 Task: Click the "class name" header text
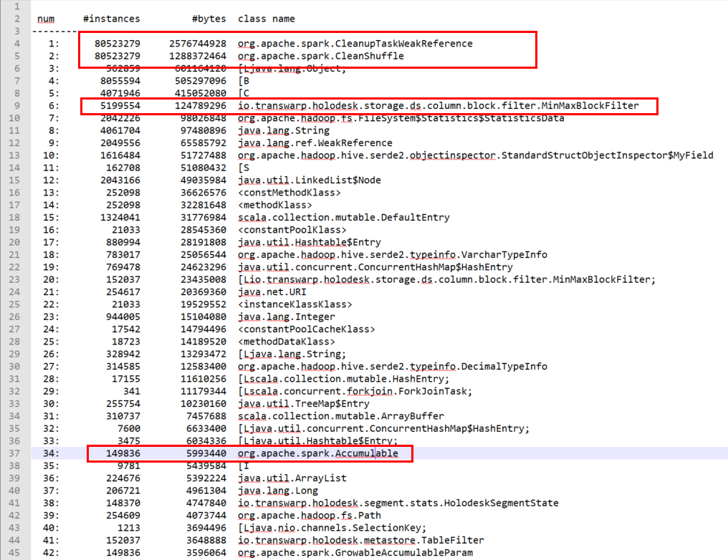[x=266, y=19]
